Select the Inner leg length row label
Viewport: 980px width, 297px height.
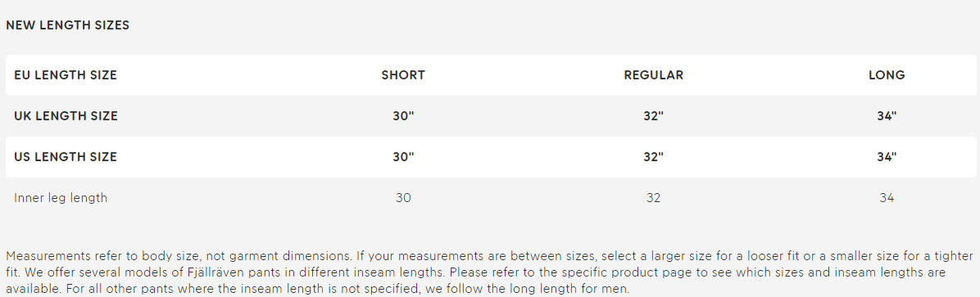click(61, 198)
